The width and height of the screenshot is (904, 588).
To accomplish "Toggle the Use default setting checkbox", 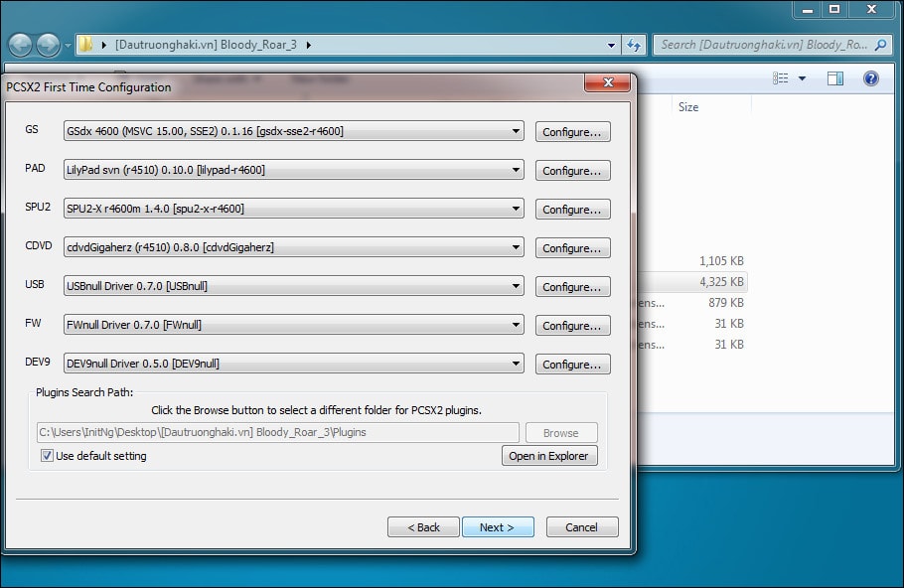I will point(47,456).
